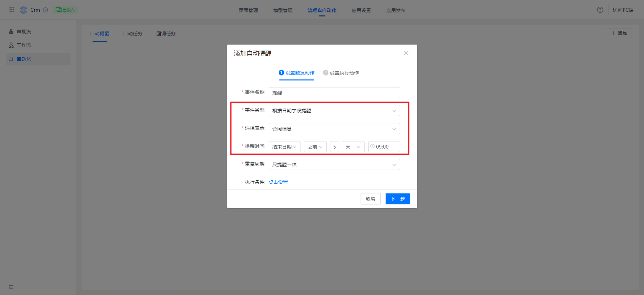Click the number input showing 5
644x295 pixels.
(x=334, y=147)
